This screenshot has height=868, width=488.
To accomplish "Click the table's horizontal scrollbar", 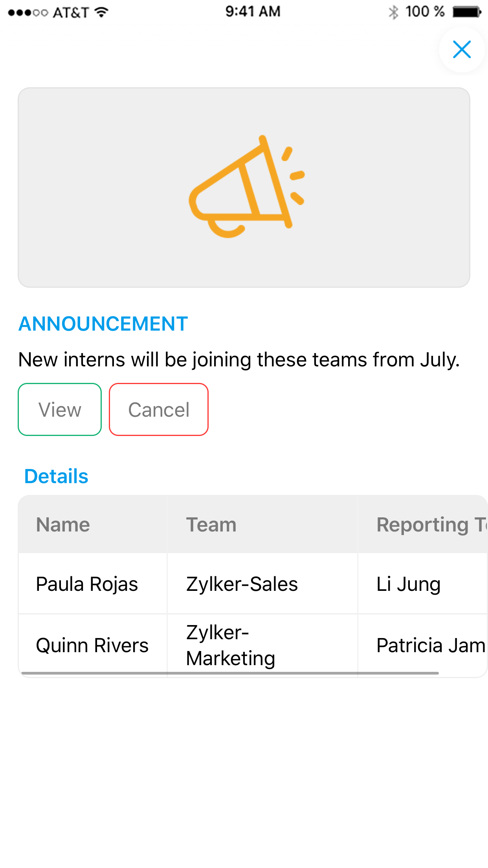I will tap(230, 673).
